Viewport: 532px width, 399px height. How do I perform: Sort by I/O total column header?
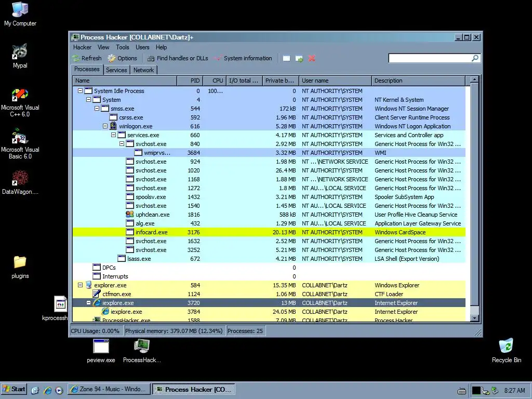[244, 81]
